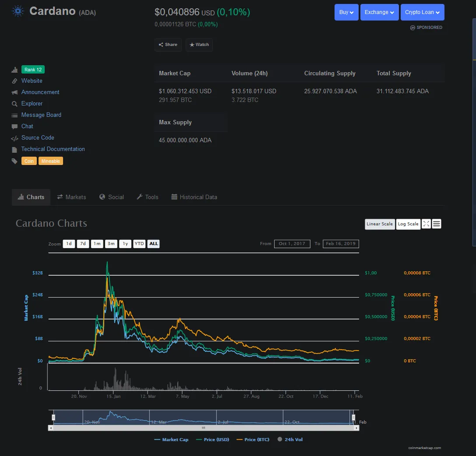Click the Website link icon

(14, 81)
